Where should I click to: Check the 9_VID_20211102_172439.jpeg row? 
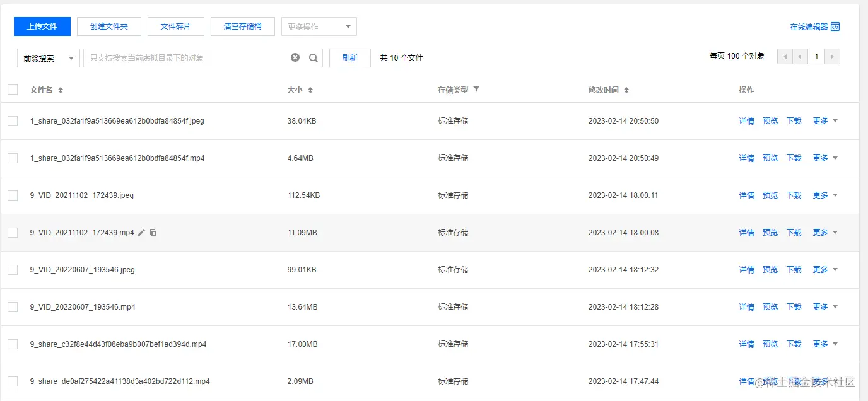click(13, 195)
